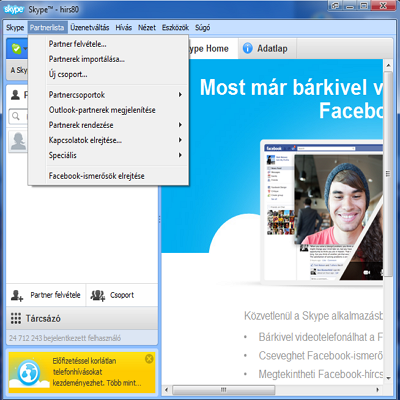Click the vertical scrollbar thumb

pos(388,174)
